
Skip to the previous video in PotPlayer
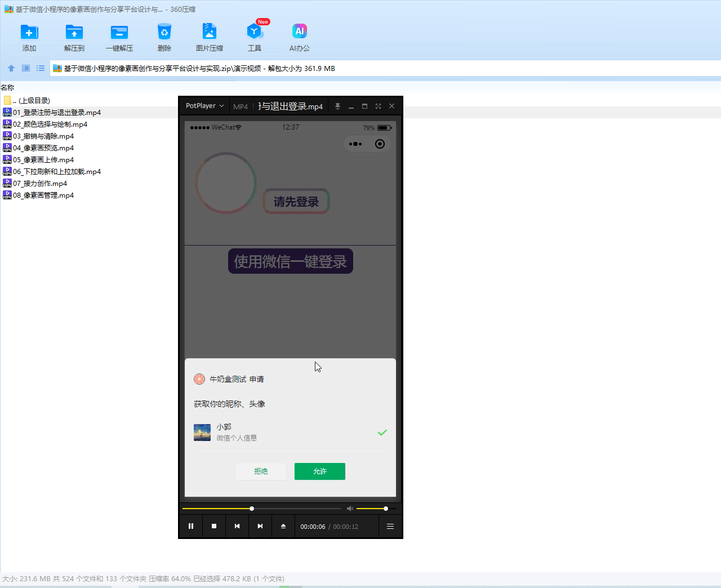[x=237, y=526]
